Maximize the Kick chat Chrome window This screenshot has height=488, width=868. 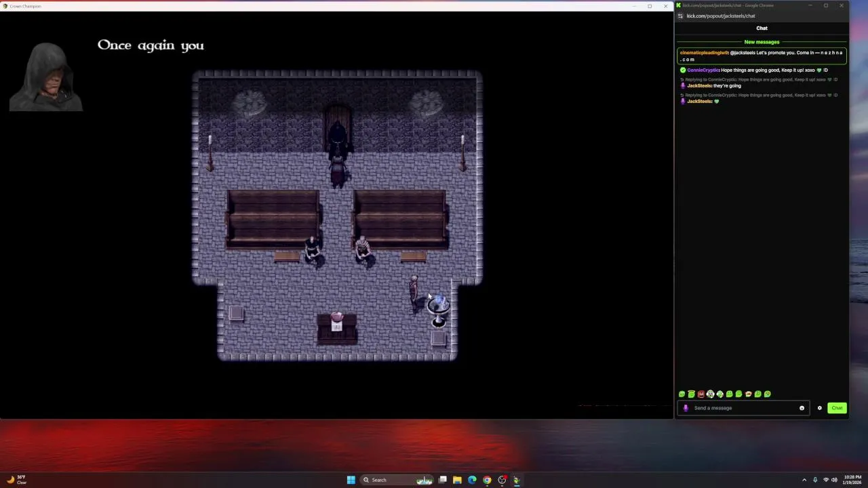coord(826,5)
